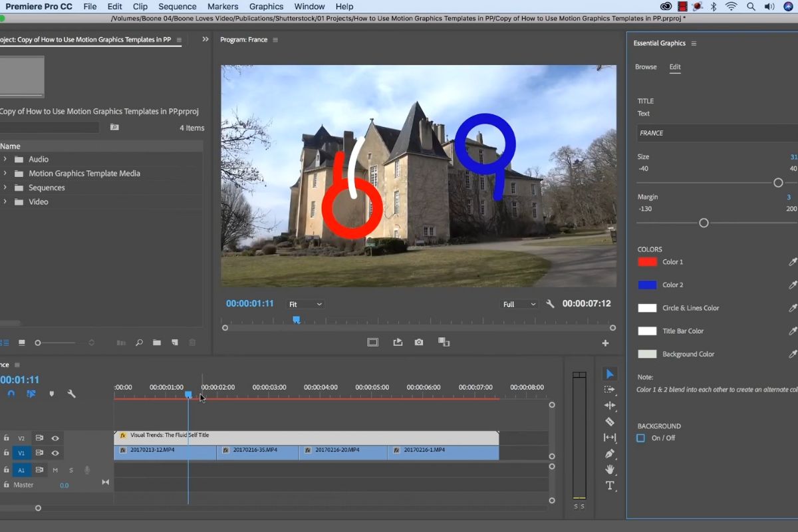Screen dimensions: 798x532
Task: Expand the Video bin
Action: tap(5, 201)
